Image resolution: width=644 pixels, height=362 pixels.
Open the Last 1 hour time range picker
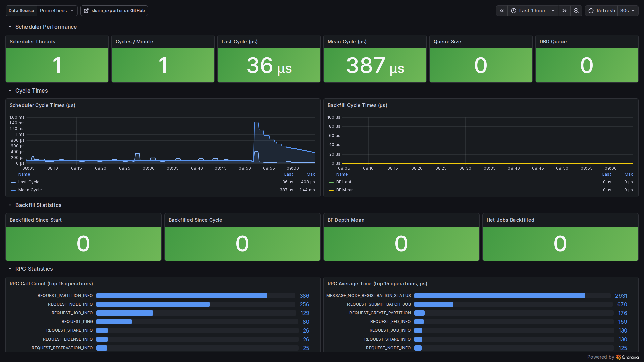click(x=533, y=11)
